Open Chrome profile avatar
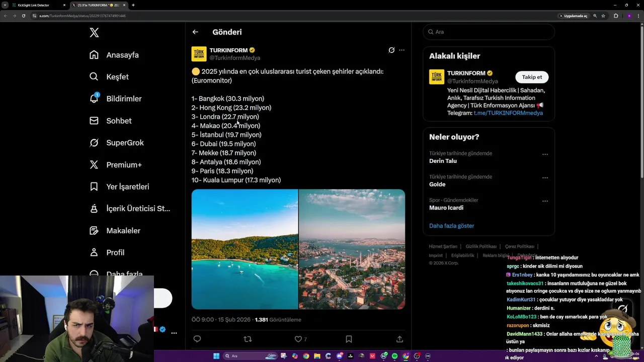 629,16
